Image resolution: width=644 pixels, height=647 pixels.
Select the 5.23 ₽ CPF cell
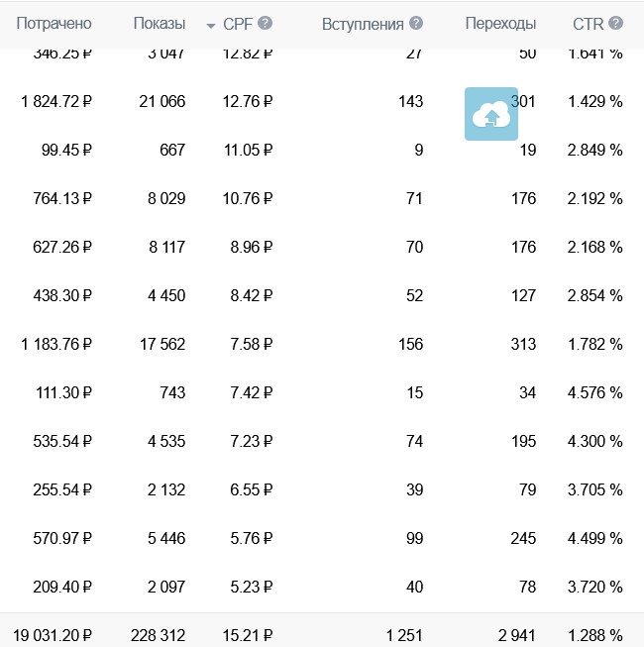252,587
